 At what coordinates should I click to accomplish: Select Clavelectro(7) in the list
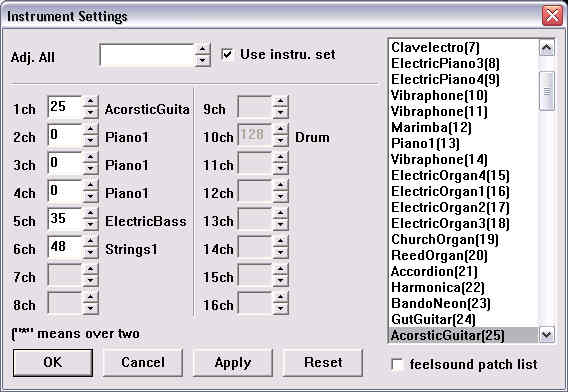click(x=463, y=47)
